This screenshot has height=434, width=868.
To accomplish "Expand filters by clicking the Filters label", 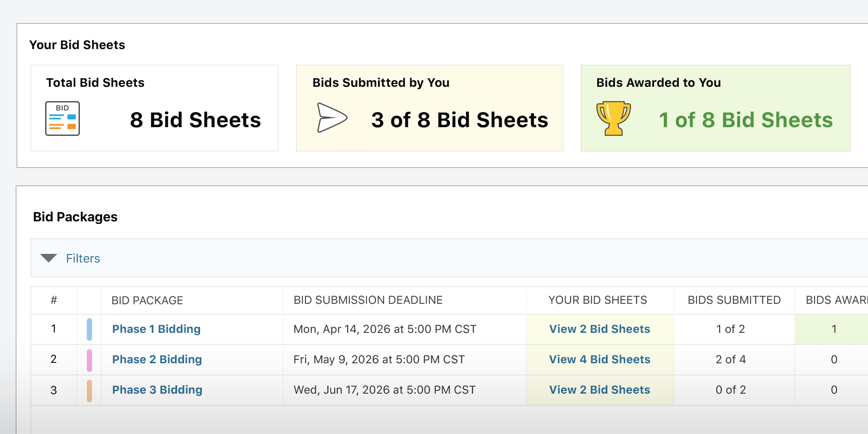I will coord(83,258).
